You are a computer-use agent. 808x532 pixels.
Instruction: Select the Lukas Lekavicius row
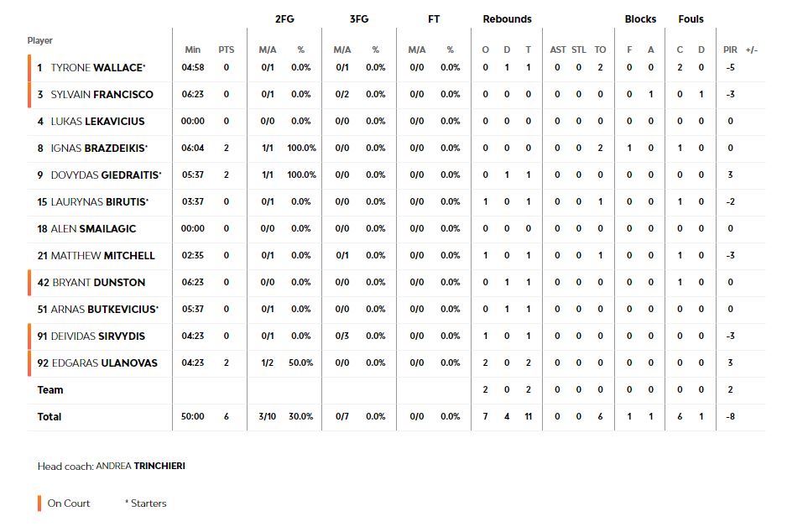click(96, 122)
